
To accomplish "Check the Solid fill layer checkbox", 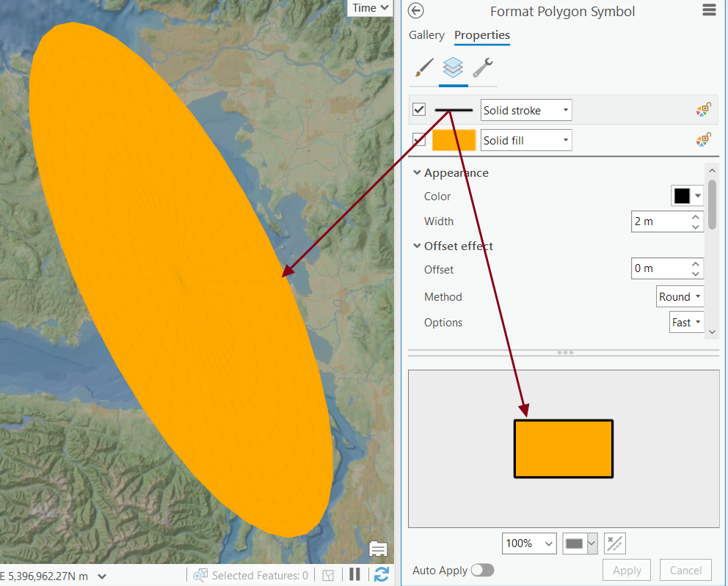I will [x=419, y=139].
